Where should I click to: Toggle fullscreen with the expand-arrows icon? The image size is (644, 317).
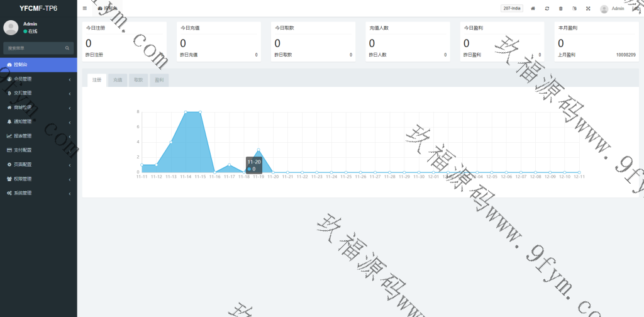click(x=588, y=9)
